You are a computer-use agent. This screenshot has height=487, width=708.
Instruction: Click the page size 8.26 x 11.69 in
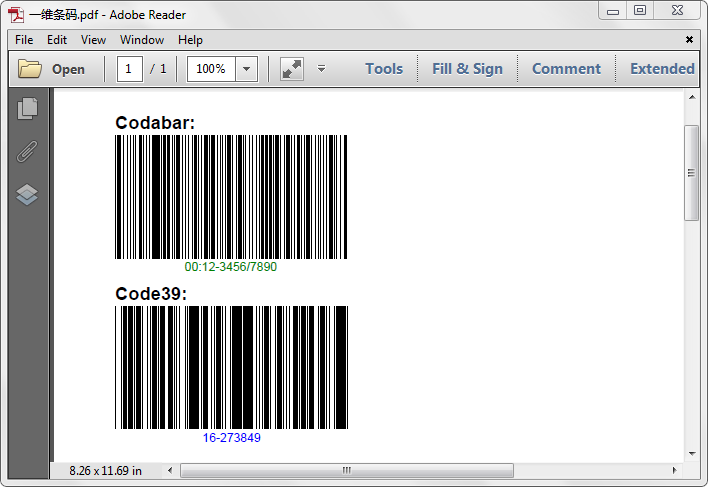pos(105,471)
